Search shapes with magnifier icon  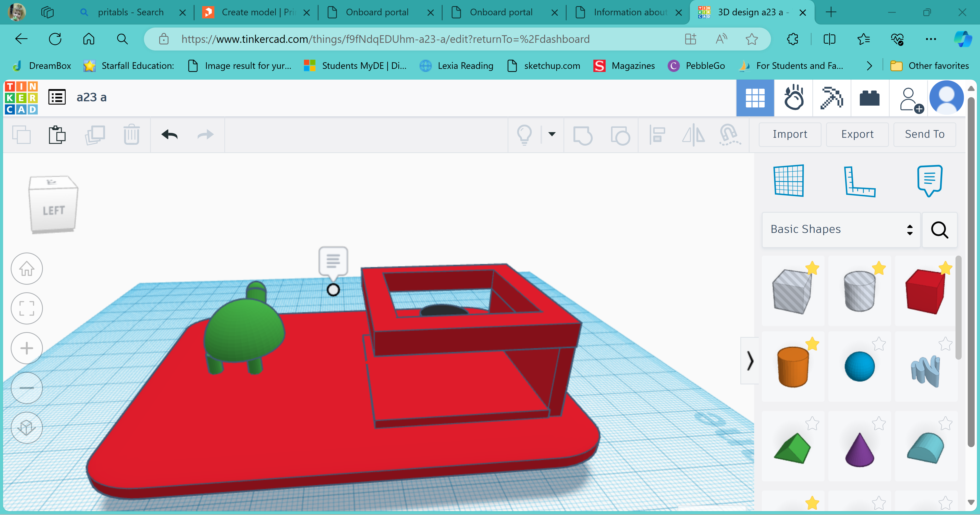tap(939, 230)
